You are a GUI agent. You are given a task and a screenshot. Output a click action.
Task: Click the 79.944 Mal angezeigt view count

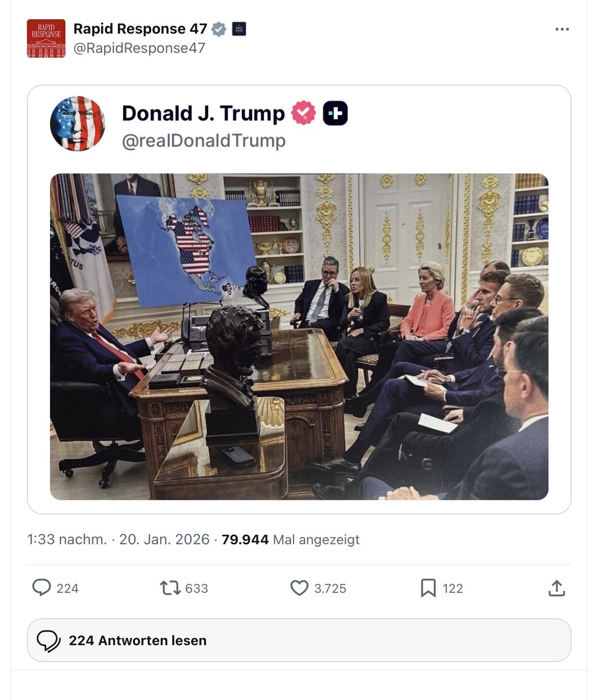[290, 539]
